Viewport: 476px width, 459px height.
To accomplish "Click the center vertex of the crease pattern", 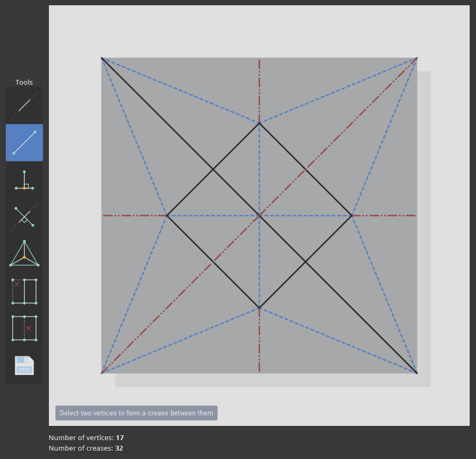I will [259, 216].
